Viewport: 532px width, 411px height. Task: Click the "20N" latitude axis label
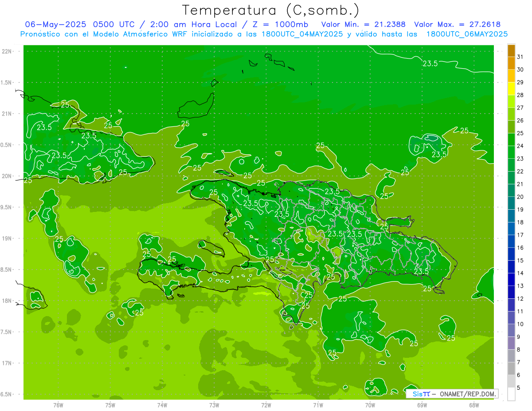pos(7,176)
